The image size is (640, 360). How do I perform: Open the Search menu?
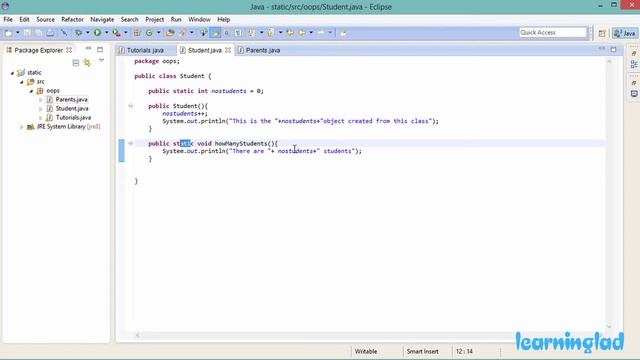[129, 19]
